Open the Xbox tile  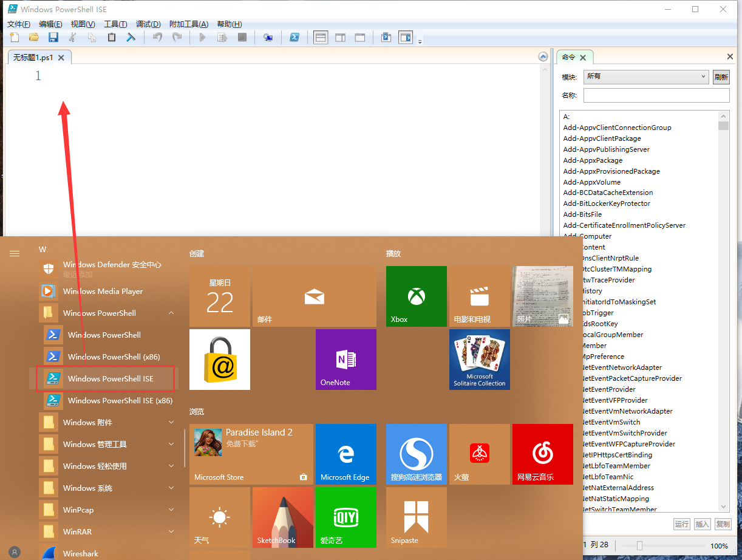417,296
